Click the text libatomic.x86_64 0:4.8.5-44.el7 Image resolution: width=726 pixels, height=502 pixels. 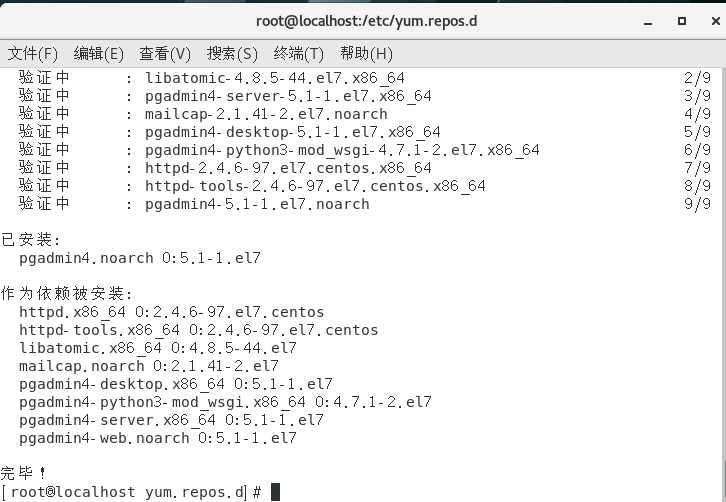[158, 348]
